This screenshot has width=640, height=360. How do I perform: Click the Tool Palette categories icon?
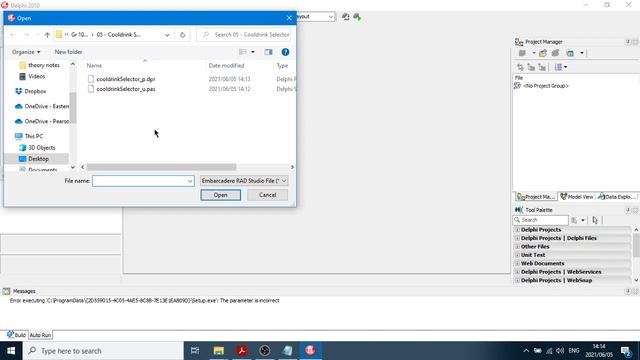tap(574, 220)
